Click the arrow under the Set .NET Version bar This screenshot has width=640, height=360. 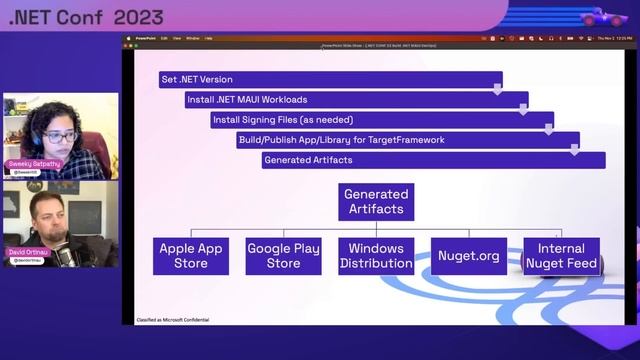pyautogui.click(x=498, y=90)
